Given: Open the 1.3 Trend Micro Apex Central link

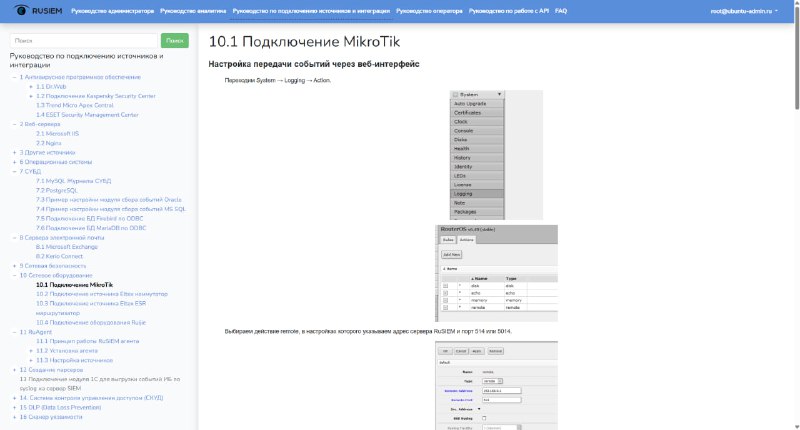Looking at the screenshot, I should tap(74, 105).
